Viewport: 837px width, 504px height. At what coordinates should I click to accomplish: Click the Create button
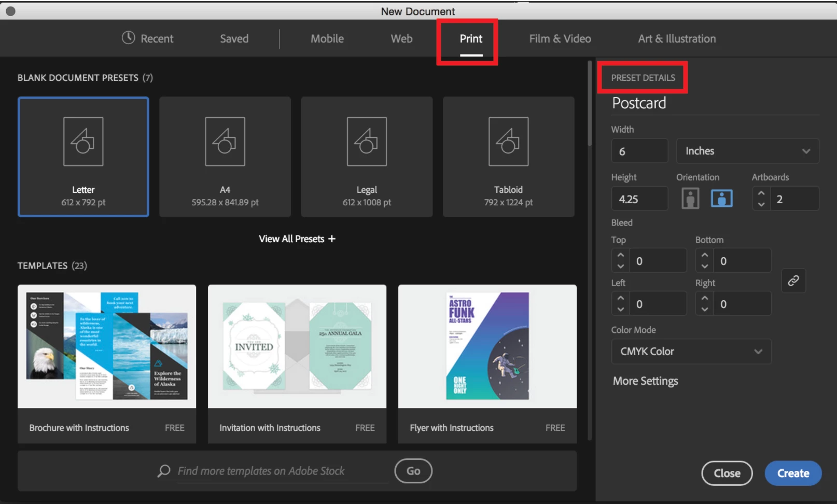point(793,473)
